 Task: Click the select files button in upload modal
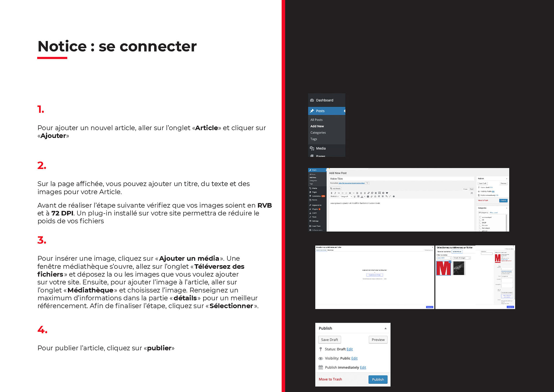[x=375, y=275]
